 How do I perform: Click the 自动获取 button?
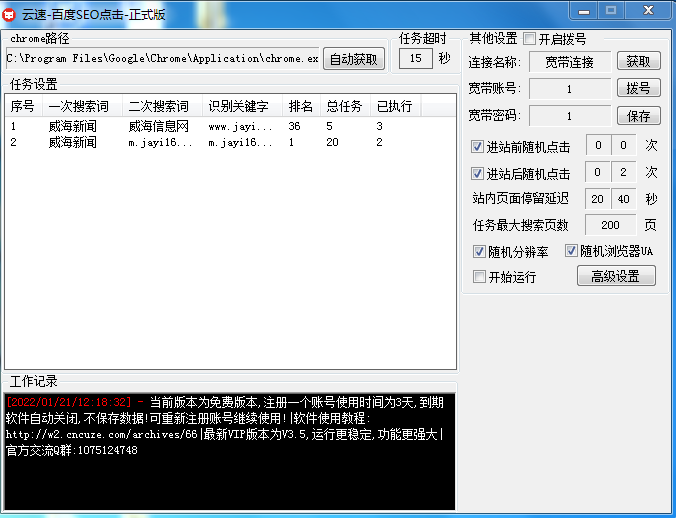[354, 59]
